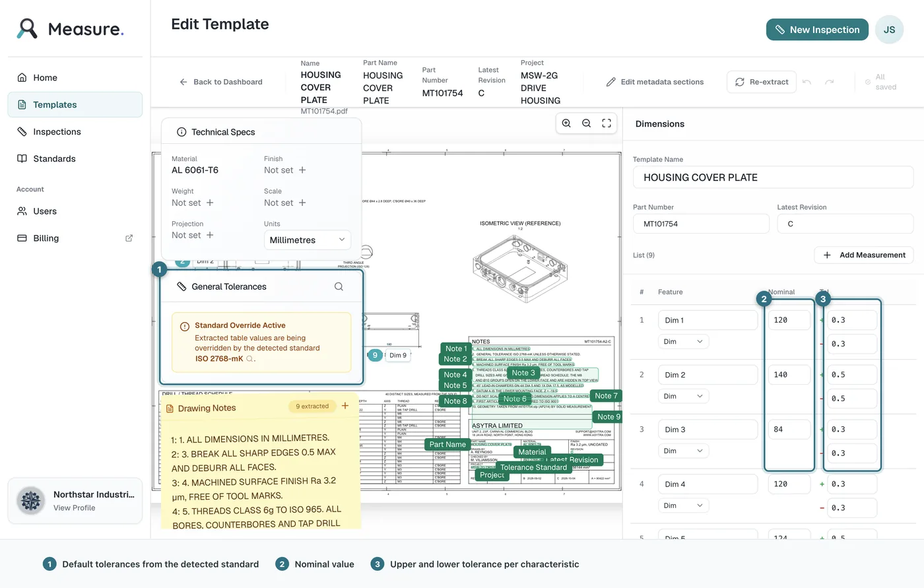Add a Weight value with plus icon
Screen dimensions: 924x588
[x=210, y=203]
